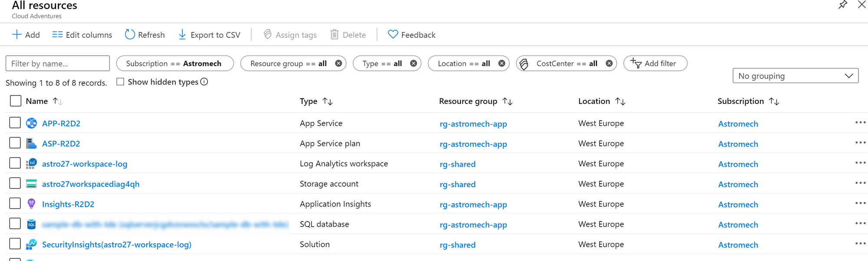The width and height of the screenshot is (868, 261).
Task: Open the astro27workspacediag4qh storage account
Action: tap(91, 184)
